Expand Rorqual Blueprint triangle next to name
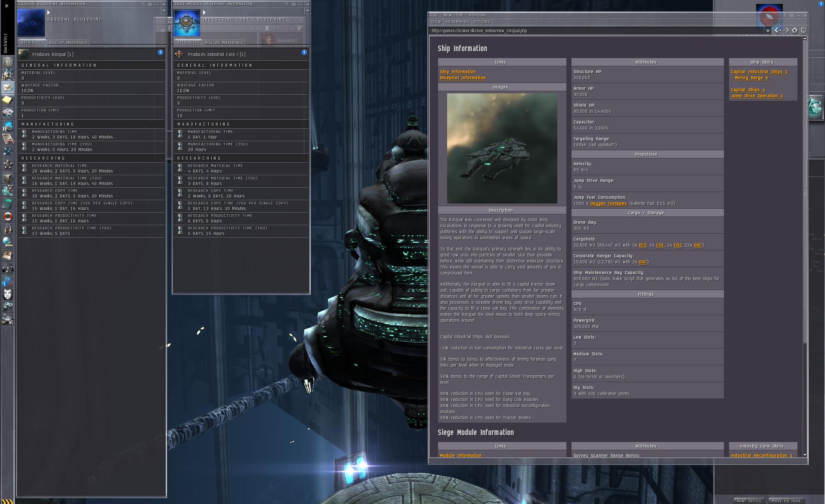 tap(49, 13)
